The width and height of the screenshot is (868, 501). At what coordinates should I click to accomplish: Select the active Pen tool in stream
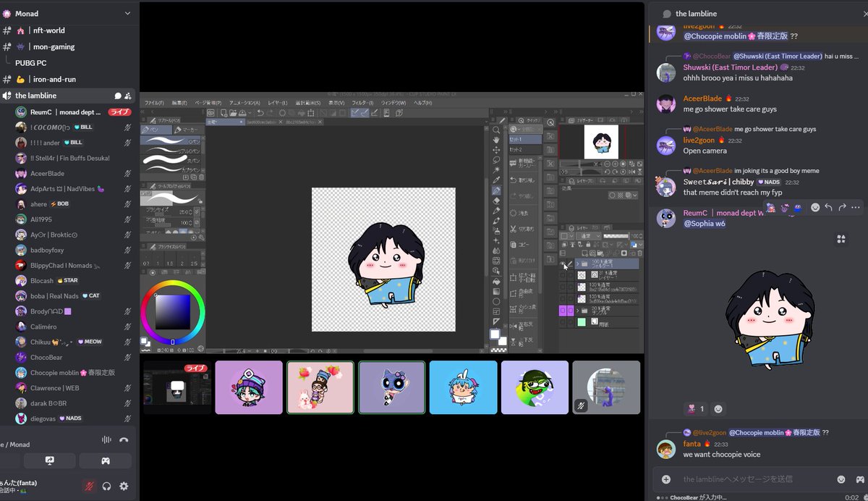[x=496, y=190]
